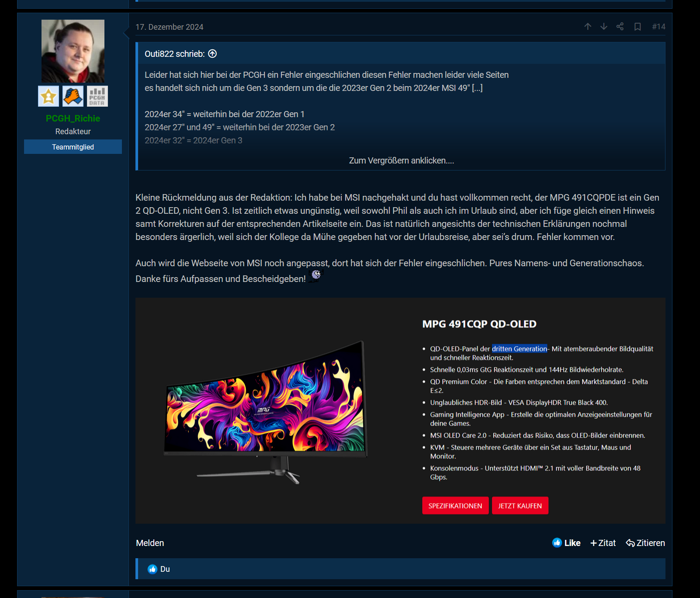Bookmark post #14

[x=637, y=27]
